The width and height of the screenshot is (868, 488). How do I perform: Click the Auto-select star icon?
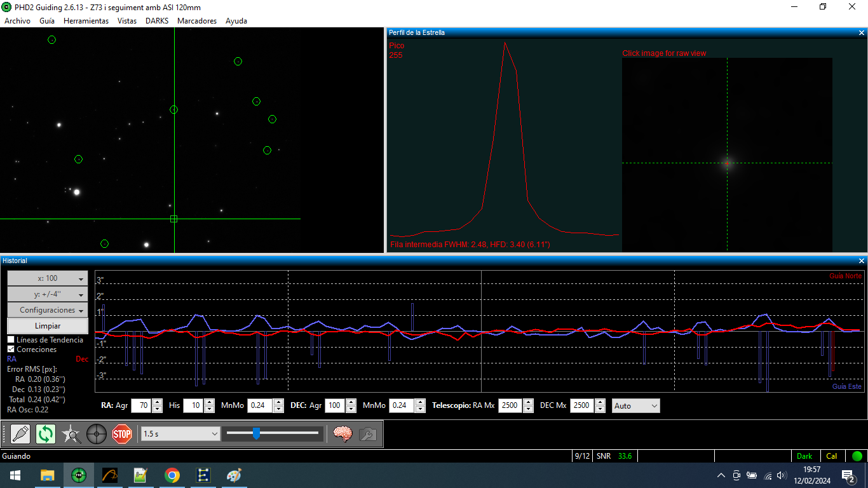(x=71, y=434)
